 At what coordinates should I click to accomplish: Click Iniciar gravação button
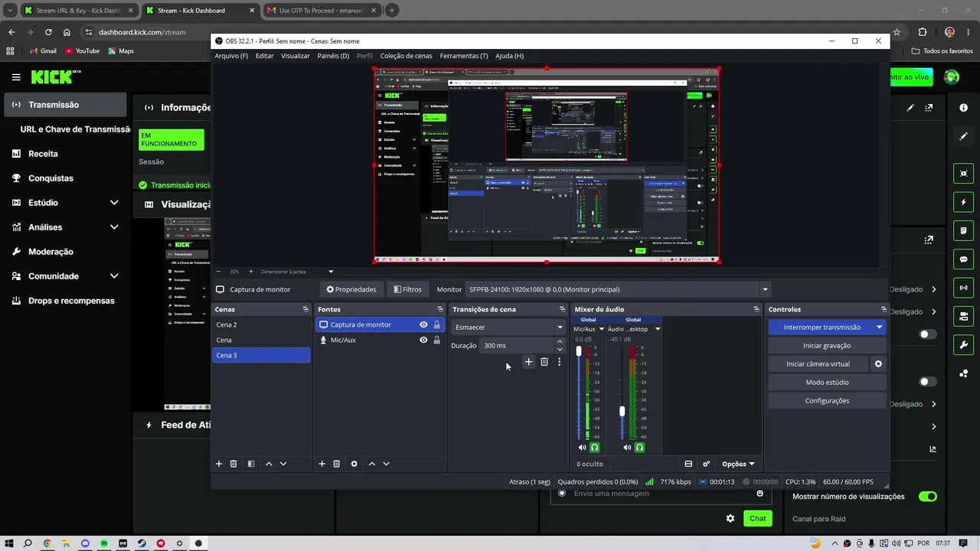click(x=827, y=346)
